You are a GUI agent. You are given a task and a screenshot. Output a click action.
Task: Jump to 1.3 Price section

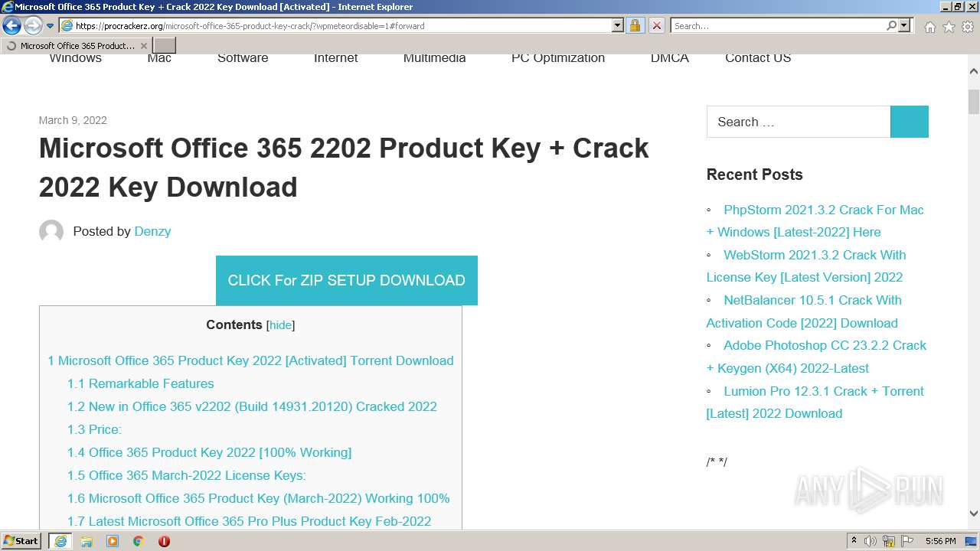[x=94, y=429]
